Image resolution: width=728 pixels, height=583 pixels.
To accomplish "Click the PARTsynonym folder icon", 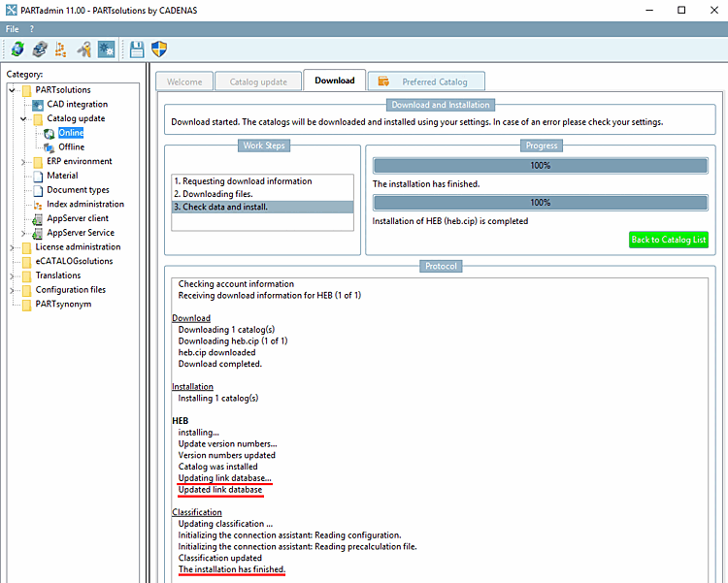I will (27, 305).
